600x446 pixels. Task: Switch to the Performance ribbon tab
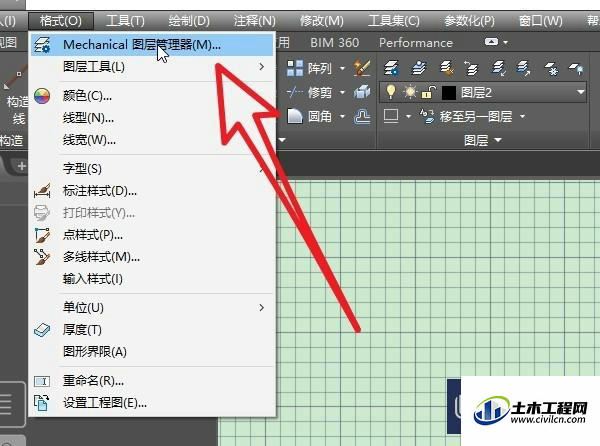416,42
